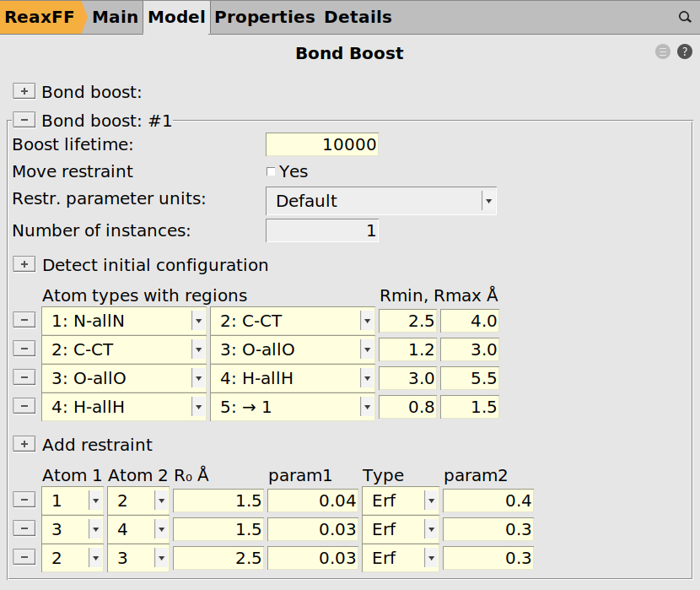The width and height of the screenshot is (700, 590).
Task: Remove the 3: O-allO to 4: H-allH row
Action: 24,377
